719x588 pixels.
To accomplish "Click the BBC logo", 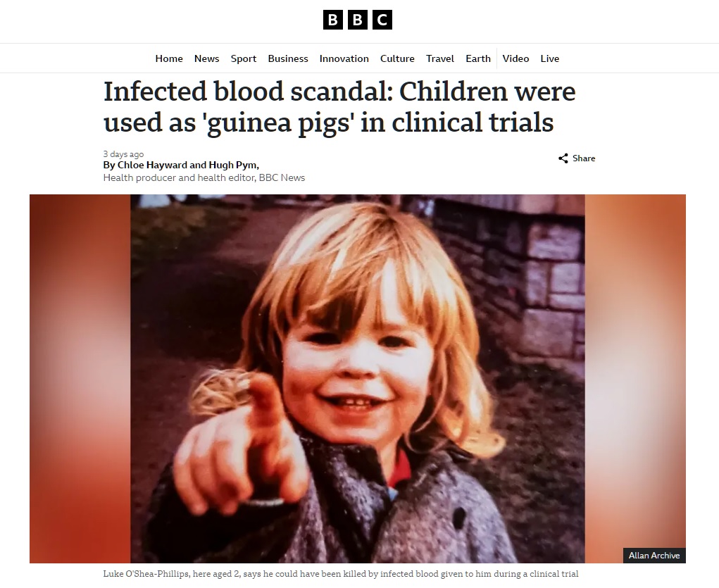I will [x=358, y=20].
